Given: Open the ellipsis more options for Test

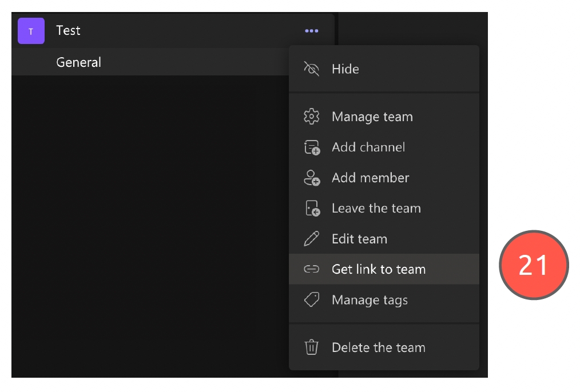Looking at the screenshot, I should tap(311, 31).
